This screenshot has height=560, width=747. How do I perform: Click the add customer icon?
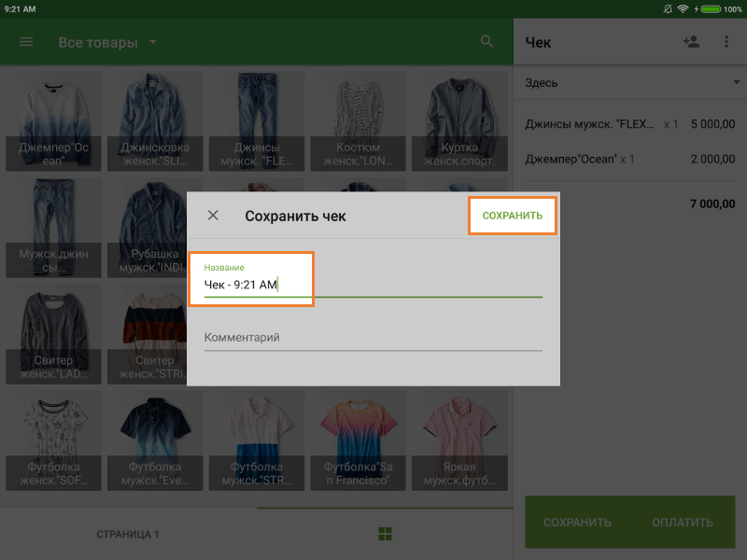pos(691,42)
